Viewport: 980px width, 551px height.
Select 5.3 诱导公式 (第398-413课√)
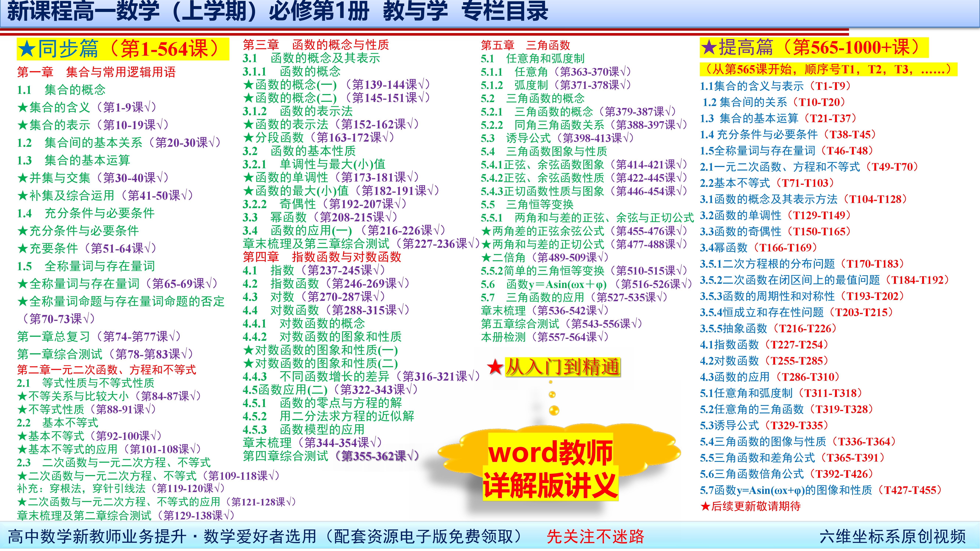coord(557,138)
